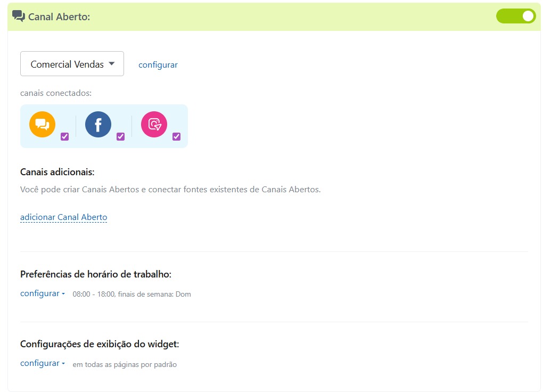The width and height of the screenshot is (543, 392).
Task: Disable the Canal Aberto green toggle switch
Action: pos(515,16)
